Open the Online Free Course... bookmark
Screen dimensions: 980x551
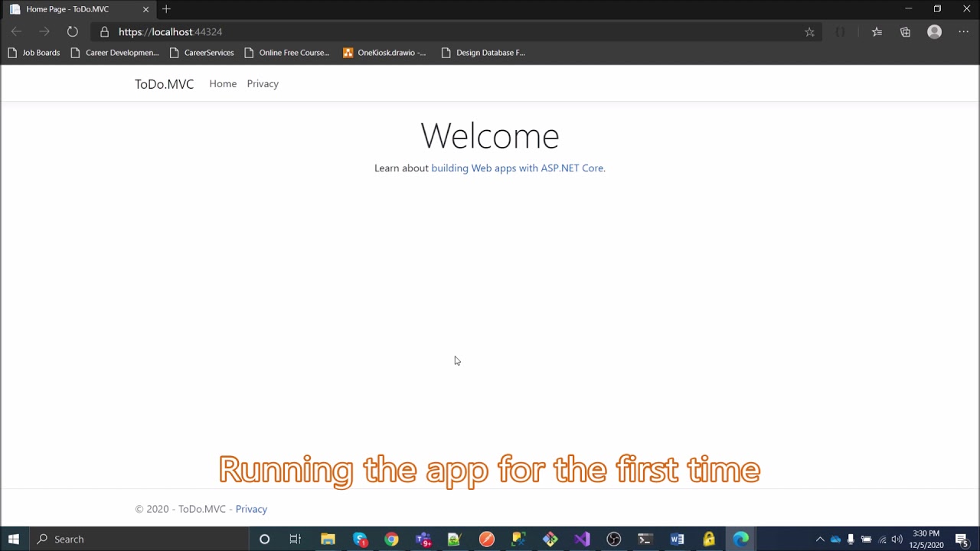click(287, 53)
